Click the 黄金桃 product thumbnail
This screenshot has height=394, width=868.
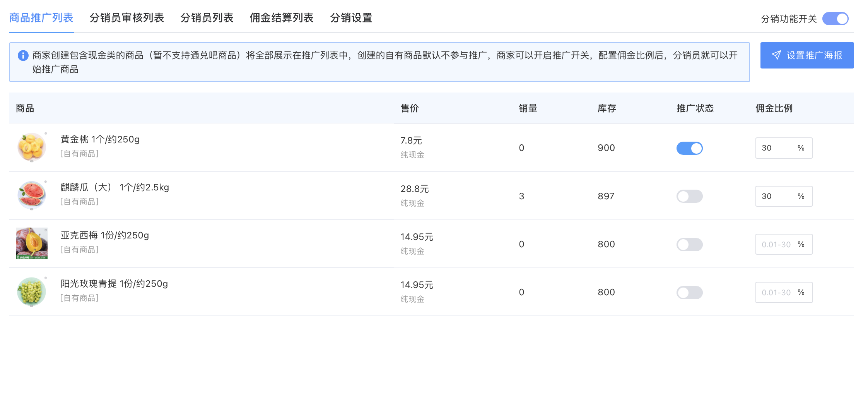32,147
